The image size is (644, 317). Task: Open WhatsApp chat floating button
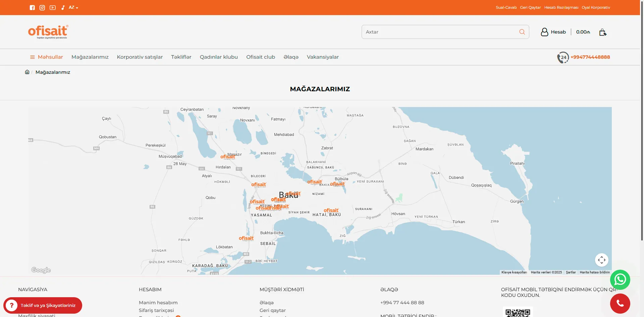620,280
